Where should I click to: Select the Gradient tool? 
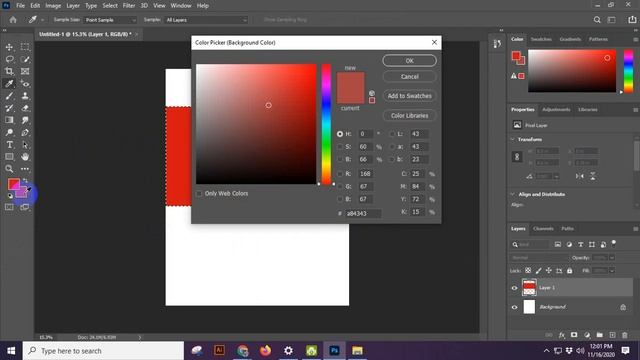(x=9, y=120)
